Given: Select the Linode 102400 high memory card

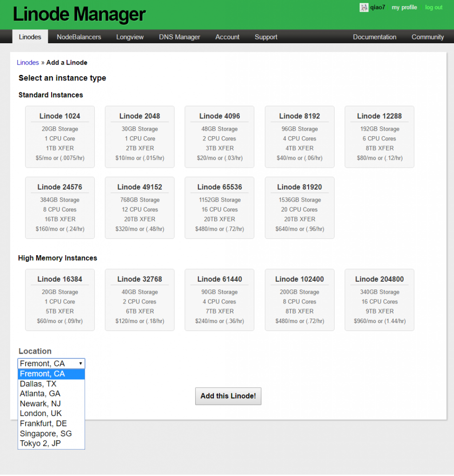Looking at the screenshot, I should [x=300, y=300].
